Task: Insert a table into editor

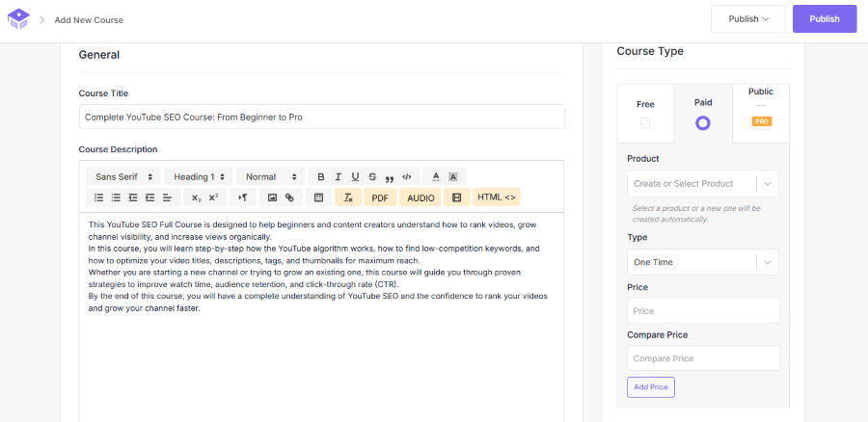Action: 318,197
